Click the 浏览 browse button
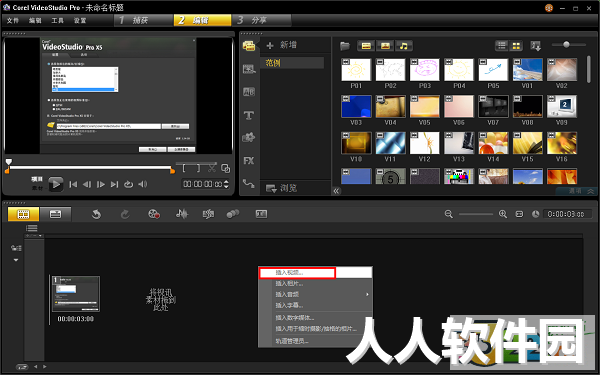The height and width of the screenshot is (375, 600). pyautogui.click(x=282, y=188)
